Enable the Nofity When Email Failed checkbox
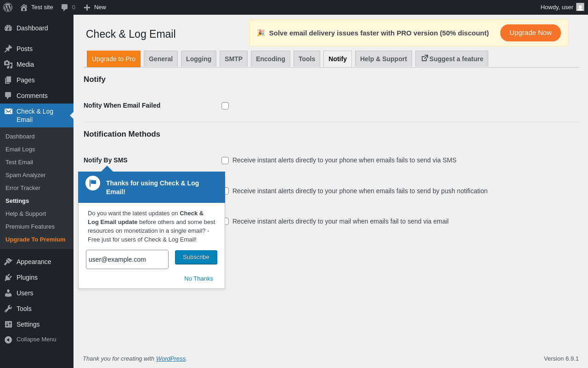This screenshot has height=368, width=588. [x=225, y=106]
